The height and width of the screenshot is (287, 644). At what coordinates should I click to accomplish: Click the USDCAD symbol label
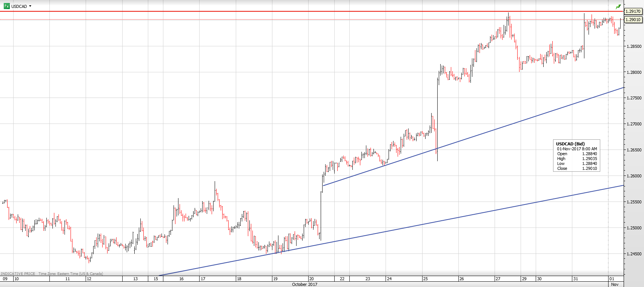click(x=19, y=6)
